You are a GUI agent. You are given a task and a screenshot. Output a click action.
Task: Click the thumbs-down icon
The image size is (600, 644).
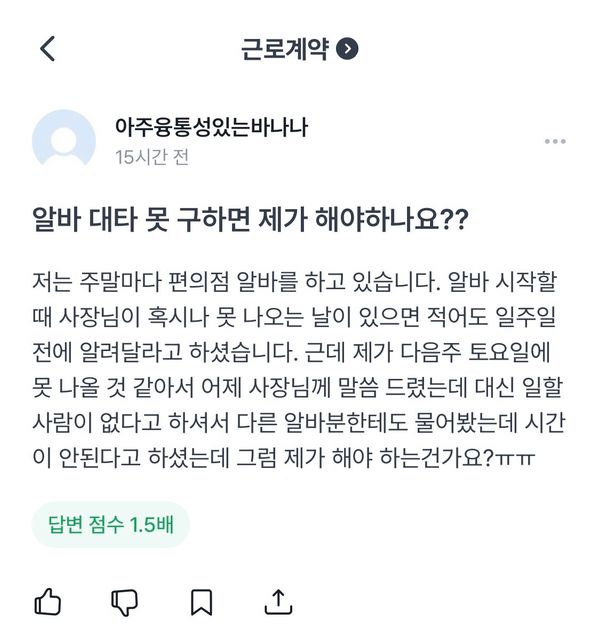click(x=125, y=601)
